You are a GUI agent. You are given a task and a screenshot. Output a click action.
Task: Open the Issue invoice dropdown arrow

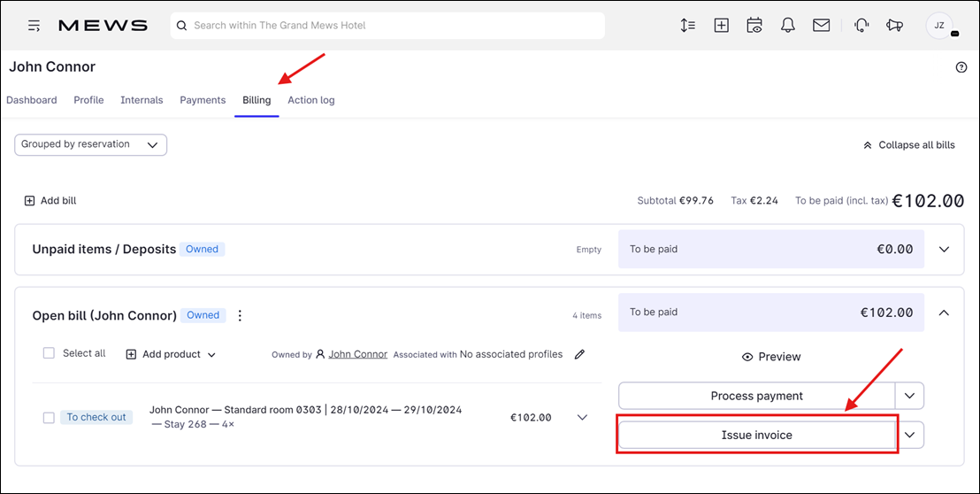pos(910,436)
